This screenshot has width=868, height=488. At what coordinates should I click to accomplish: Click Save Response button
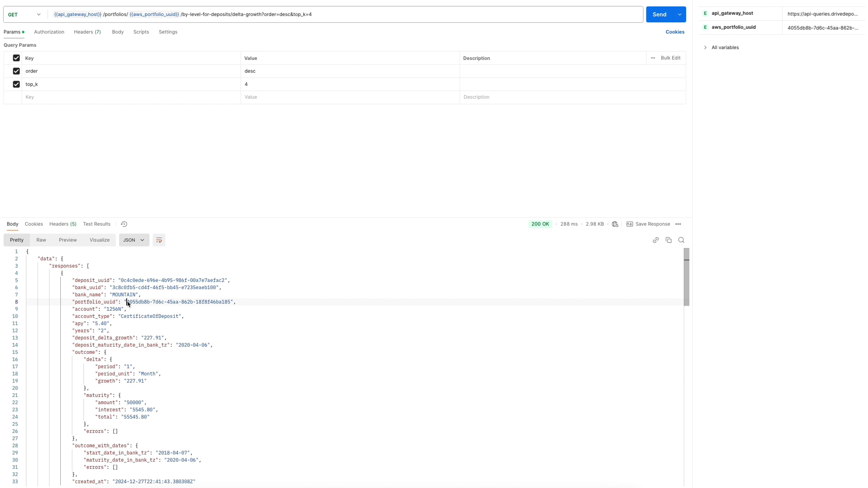coord(648,224)
